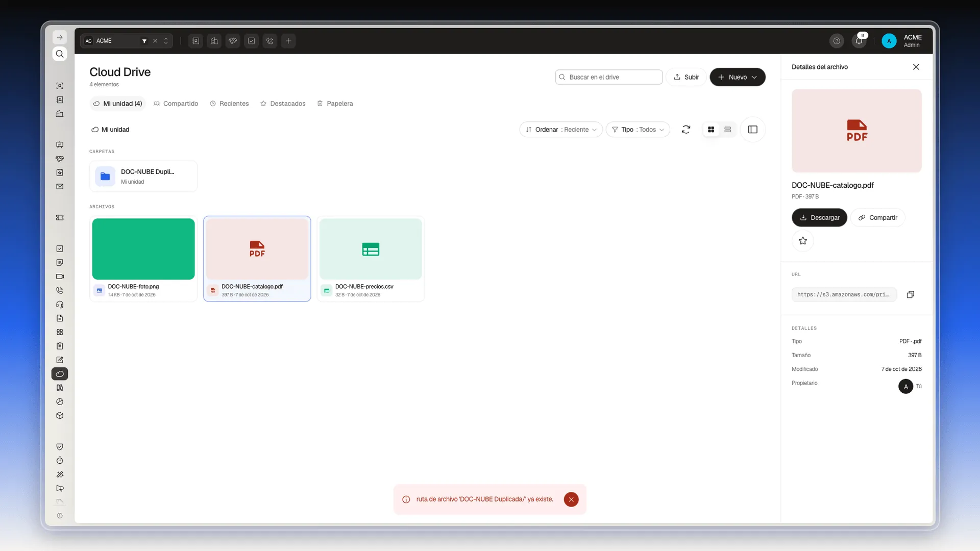
Task: Open the notifications bell
Action: (859, 41)
